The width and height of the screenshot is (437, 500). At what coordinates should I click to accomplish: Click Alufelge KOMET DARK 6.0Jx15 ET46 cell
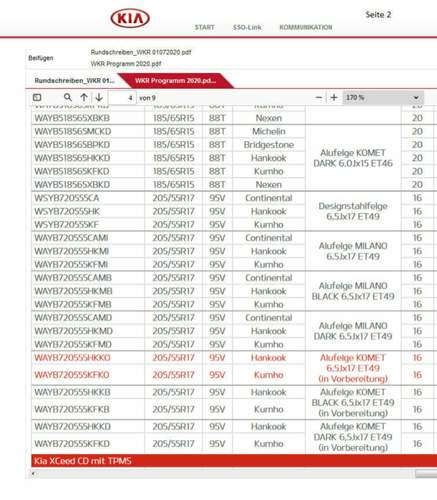353,158
